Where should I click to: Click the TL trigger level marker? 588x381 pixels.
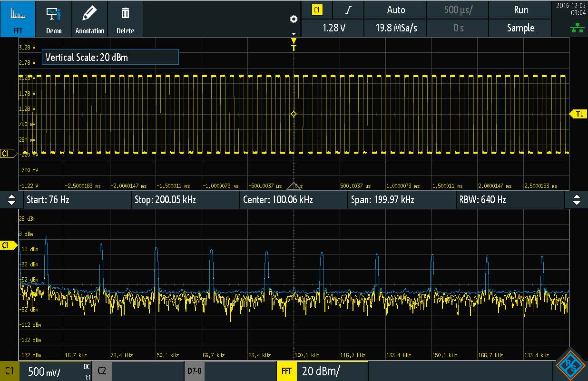coord(578,114)
